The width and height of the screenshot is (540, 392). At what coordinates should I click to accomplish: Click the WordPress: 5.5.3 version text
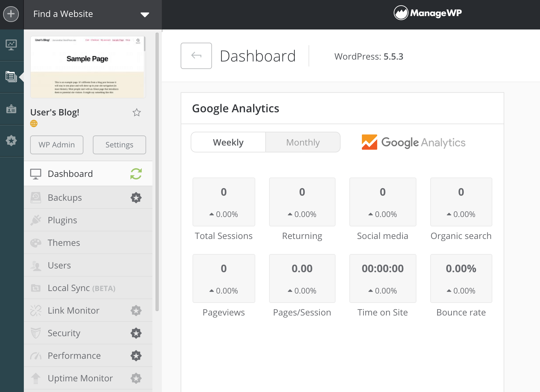tap(369, 56)
